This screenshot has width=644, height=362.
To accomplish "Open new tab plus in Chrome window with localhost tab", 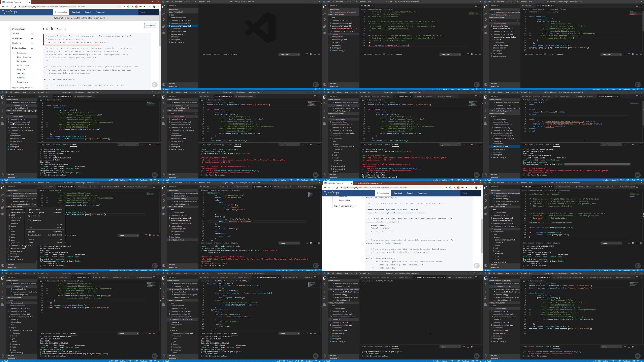I will (386, 183).
